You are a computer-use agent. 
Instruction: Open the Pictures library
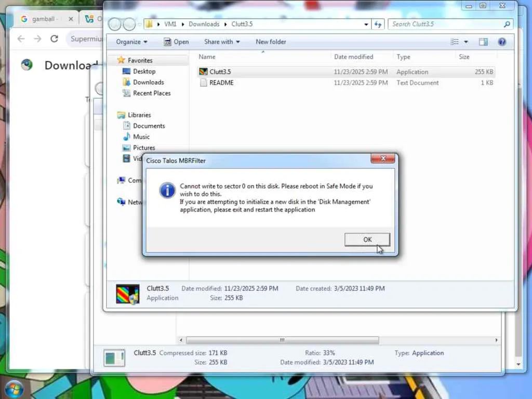[x=144, y=148]
